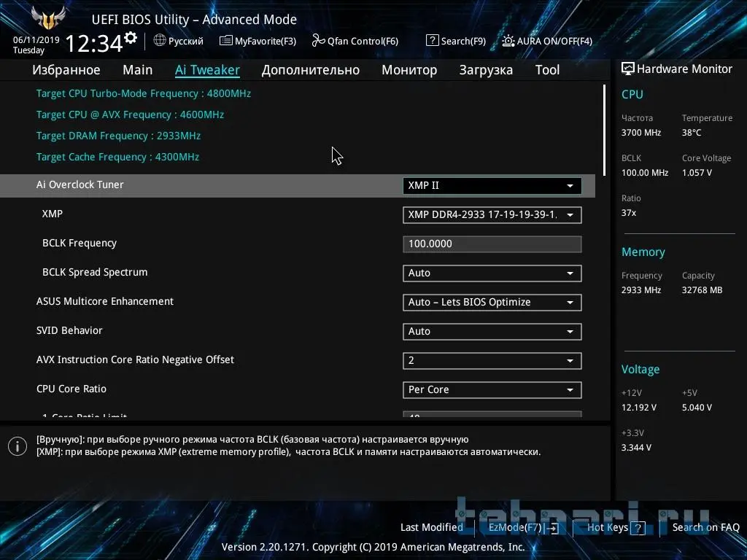Image resolution: width=747 pixels, height=560 pixels.
Task: Click the CPU 3700 MHz frequency value
Action: point(640,133)
